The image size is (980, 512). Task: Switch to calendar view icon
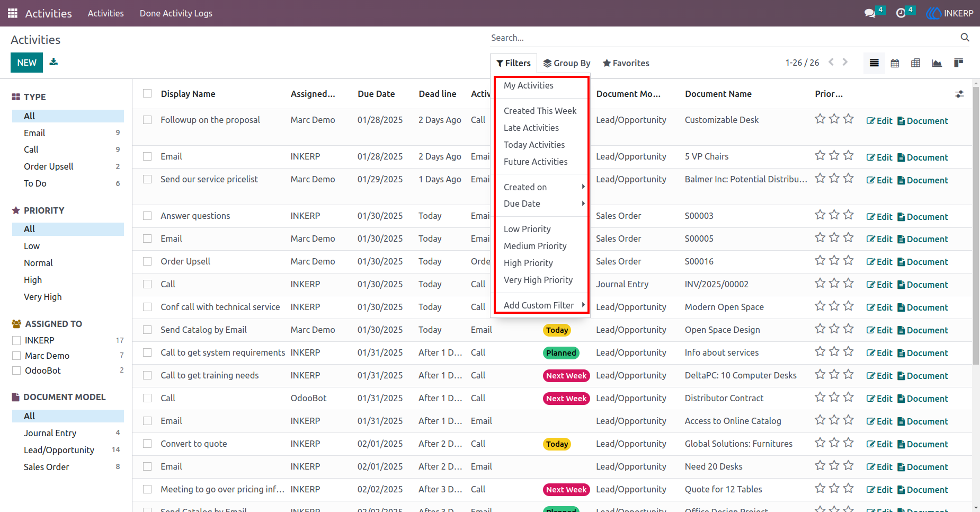[x=895, y=63]
